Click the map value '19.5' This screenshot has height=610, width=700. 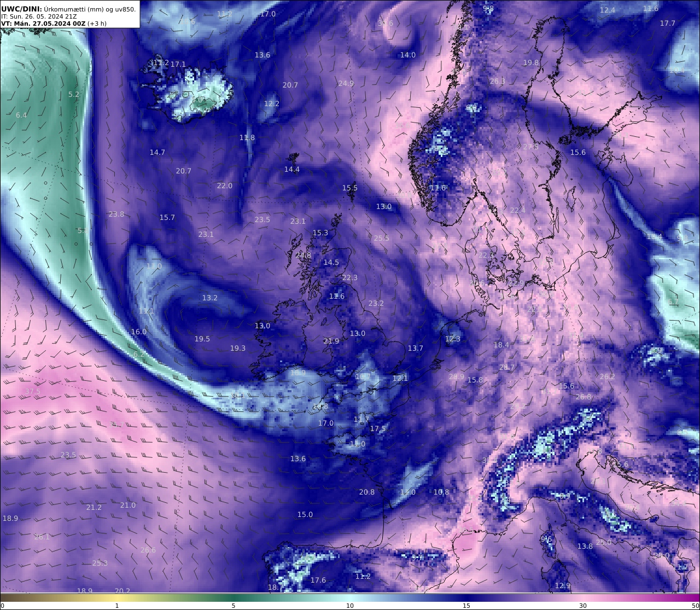pos(202,339)
